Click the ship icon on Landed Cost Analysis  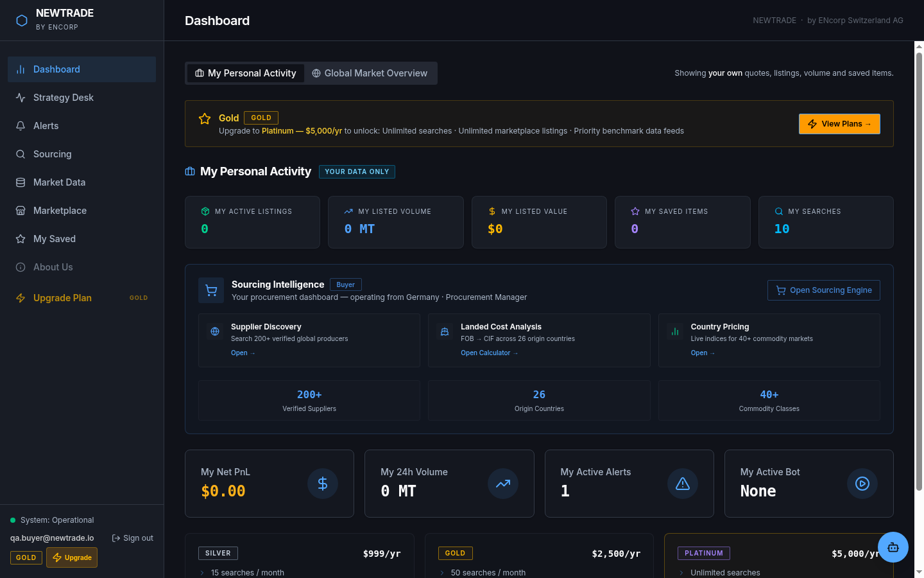[445, 331]
